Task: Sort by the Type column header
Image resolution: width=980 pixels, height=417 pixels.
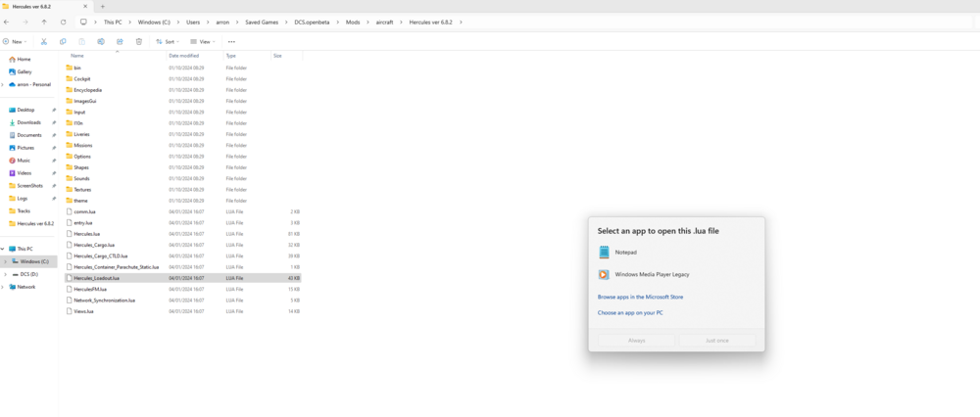Action: (230, 56)
